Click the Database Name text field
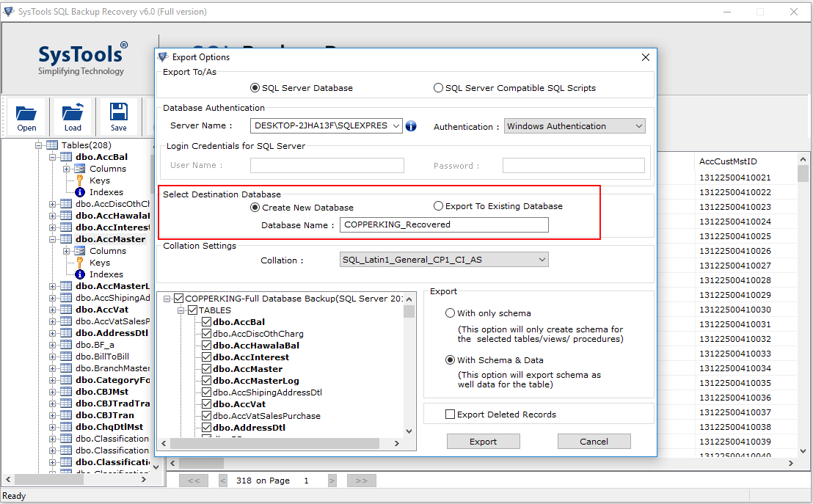This screenshot has height=504, width=813. (x=444, y=224)
